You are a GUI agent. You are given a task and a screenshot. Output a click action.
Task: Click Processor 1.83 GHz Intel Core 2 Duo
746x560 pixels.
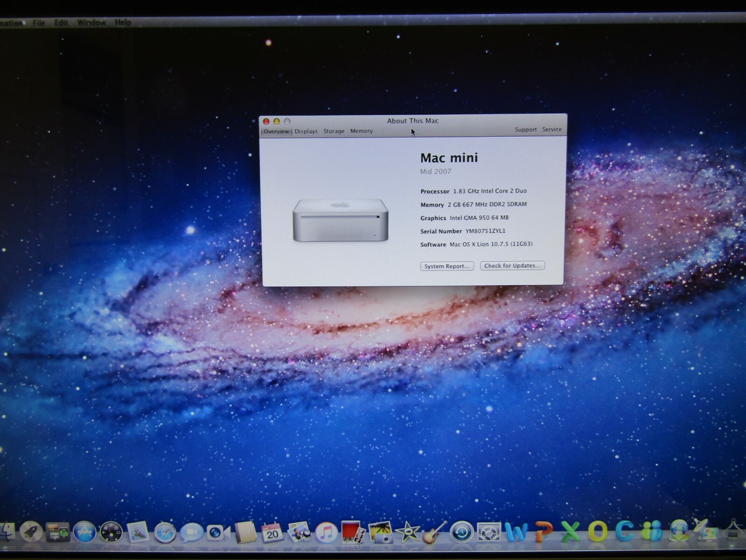[x=474, y=191]
